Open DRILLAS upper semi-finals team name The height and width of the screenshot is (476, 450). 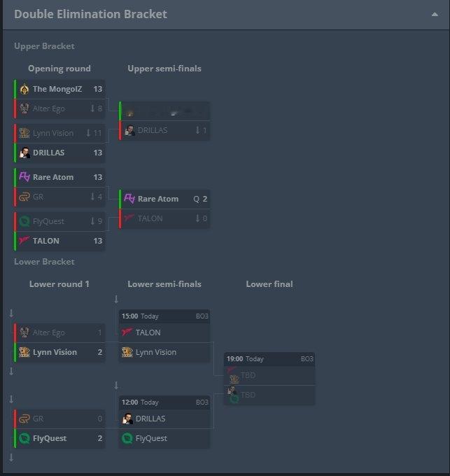coord(153,130)
